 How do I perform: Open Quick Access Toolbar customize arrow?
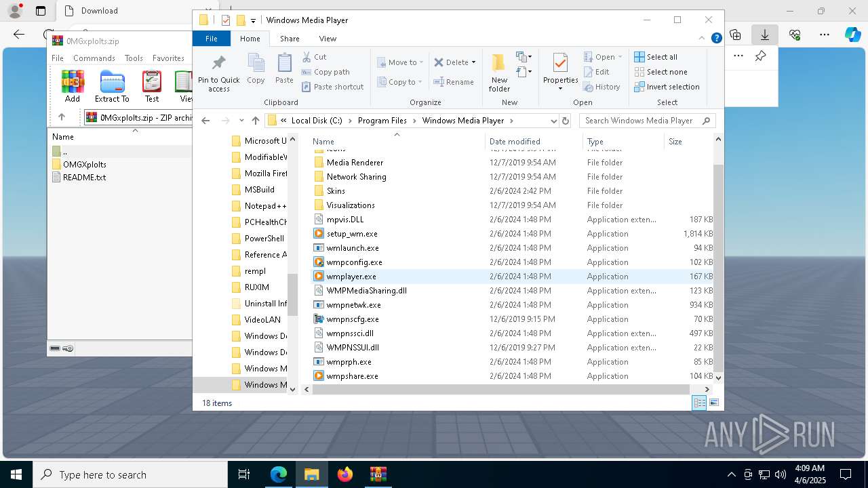coord(253,20)
